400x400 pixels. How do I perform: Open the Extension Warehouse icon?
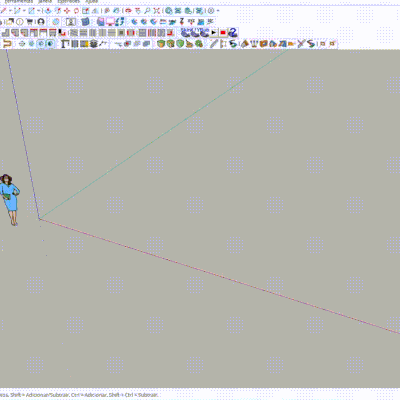click(178, 11)
